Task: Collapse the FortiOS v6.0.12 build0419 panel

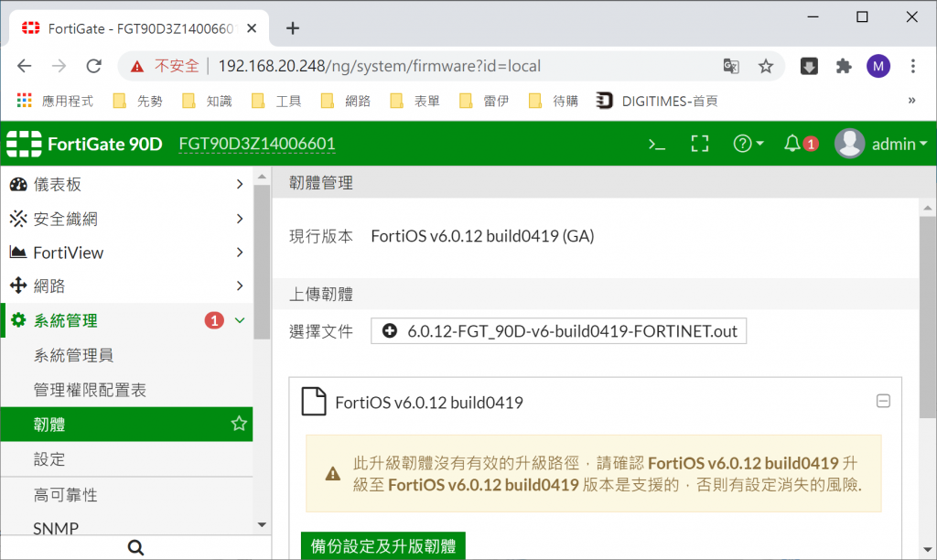Action: point(883,401)
